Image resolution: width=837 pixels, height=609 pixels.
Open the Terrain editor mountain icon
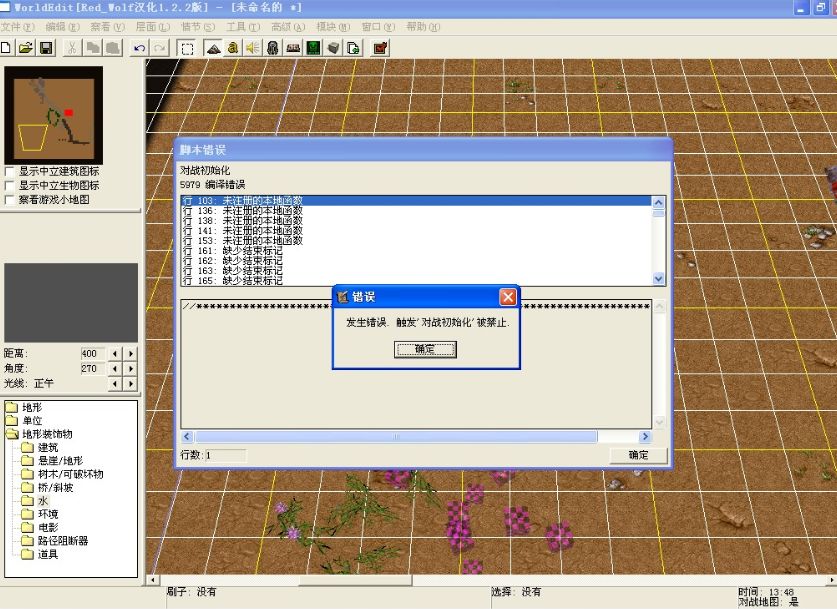tap(213, 47)
